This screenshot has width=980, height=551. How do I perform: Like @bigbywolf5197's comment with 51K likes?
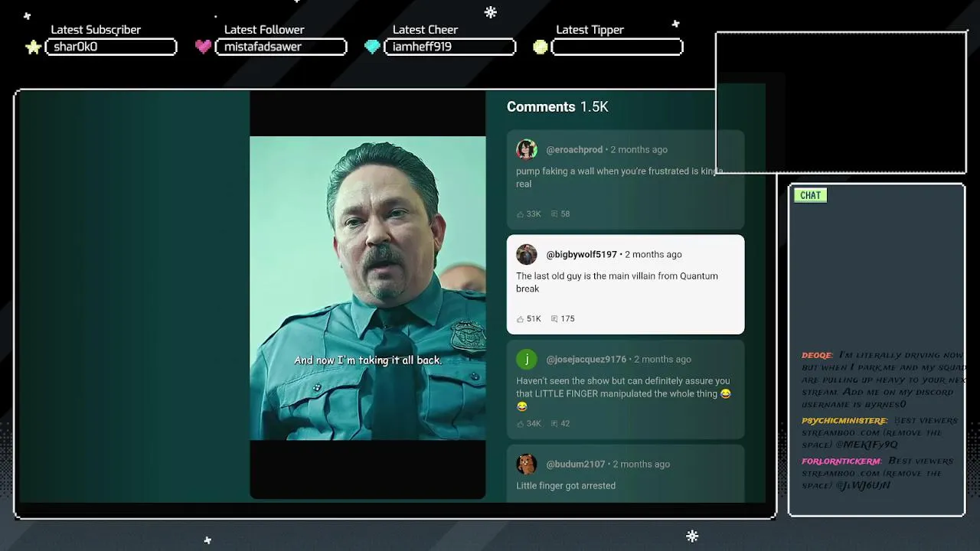(x=528, y=319)
